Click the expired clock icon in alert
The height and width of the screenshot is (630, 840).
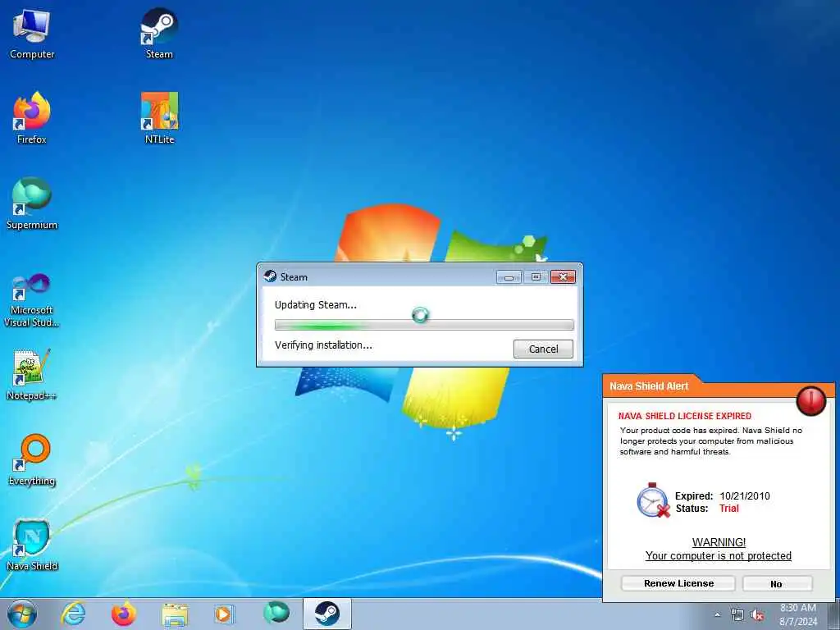point(653,500)
